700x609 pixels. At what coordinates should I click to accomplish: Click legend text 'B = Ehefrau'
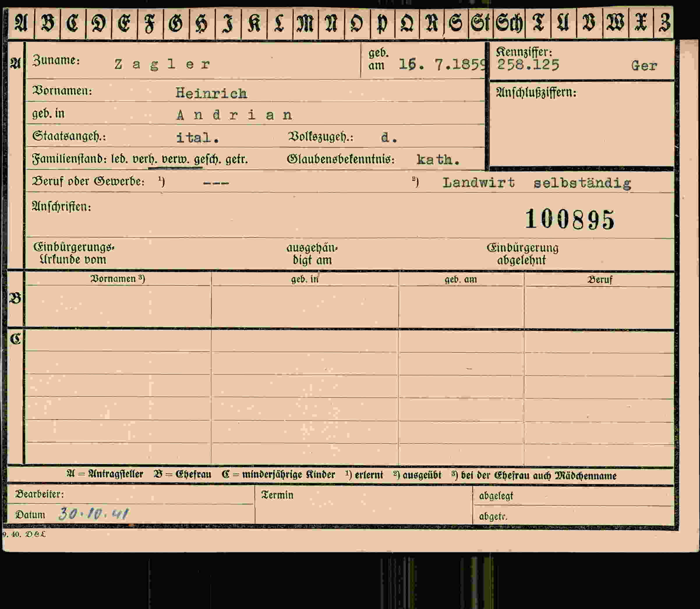[182, 474]
